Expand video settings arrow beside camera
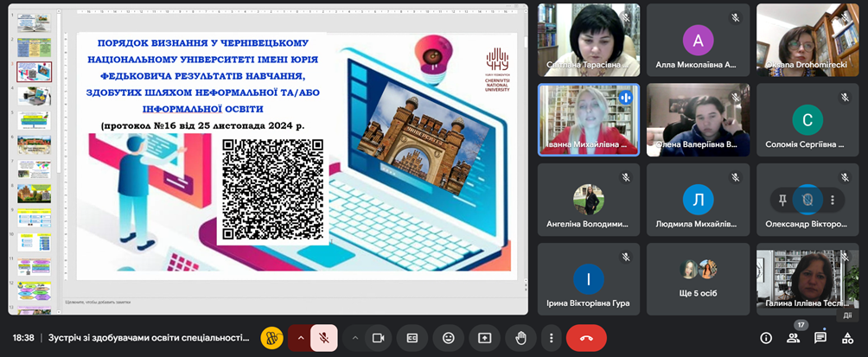This screenshot has height=357, width=868. [x=354, y=338]
